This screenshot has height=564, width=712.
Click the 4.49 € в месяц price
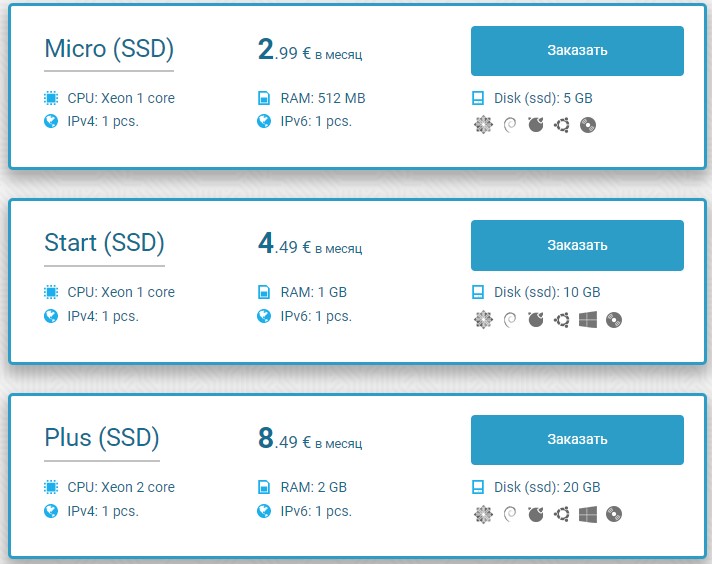310,244
